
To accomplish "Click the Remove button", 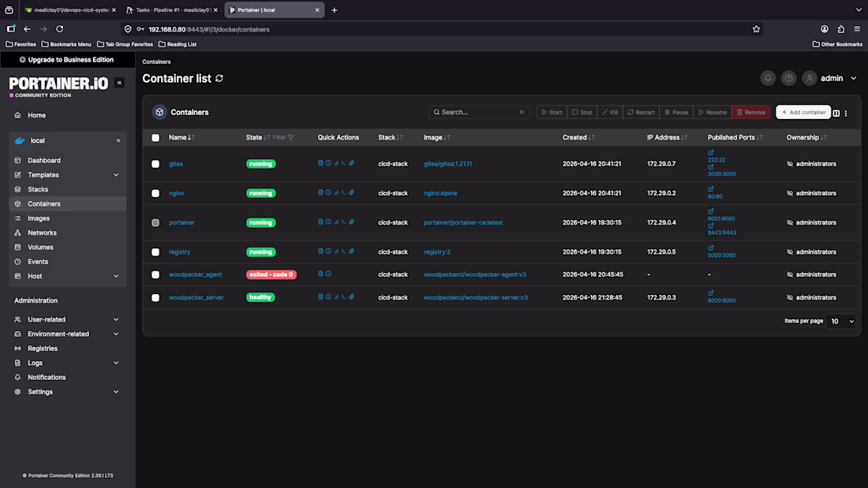I will click(x=750, y=112).
